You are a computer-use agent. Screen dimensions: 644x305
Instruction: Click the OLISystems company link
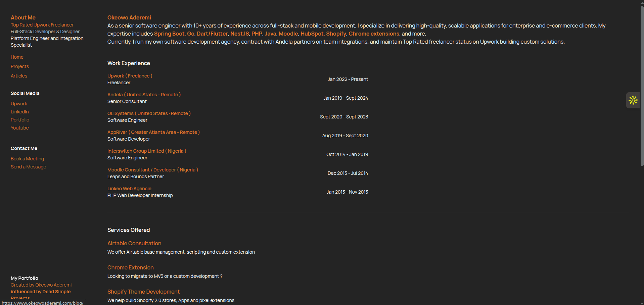coord(149,113)
